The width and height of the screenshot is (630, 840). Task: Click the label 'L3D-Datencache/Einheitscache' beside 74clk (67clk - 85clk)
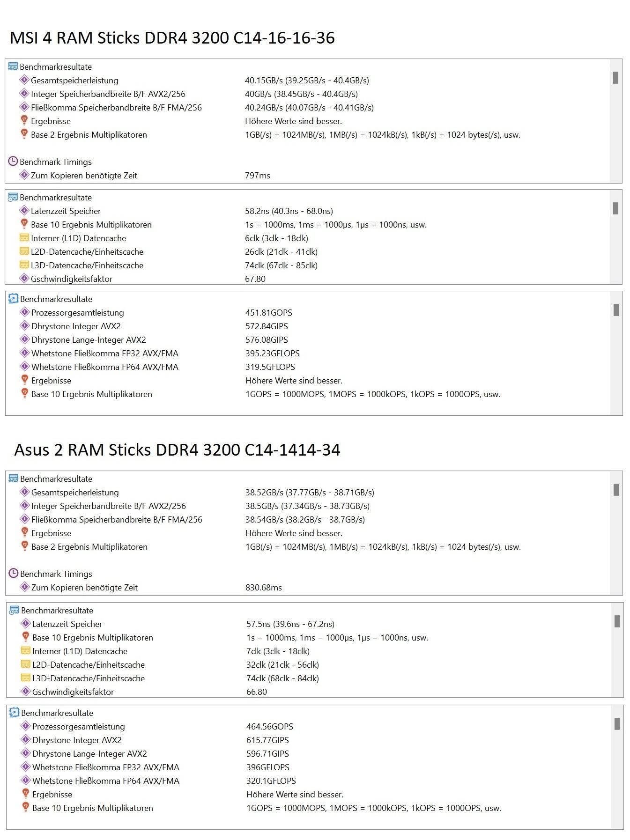87,265
